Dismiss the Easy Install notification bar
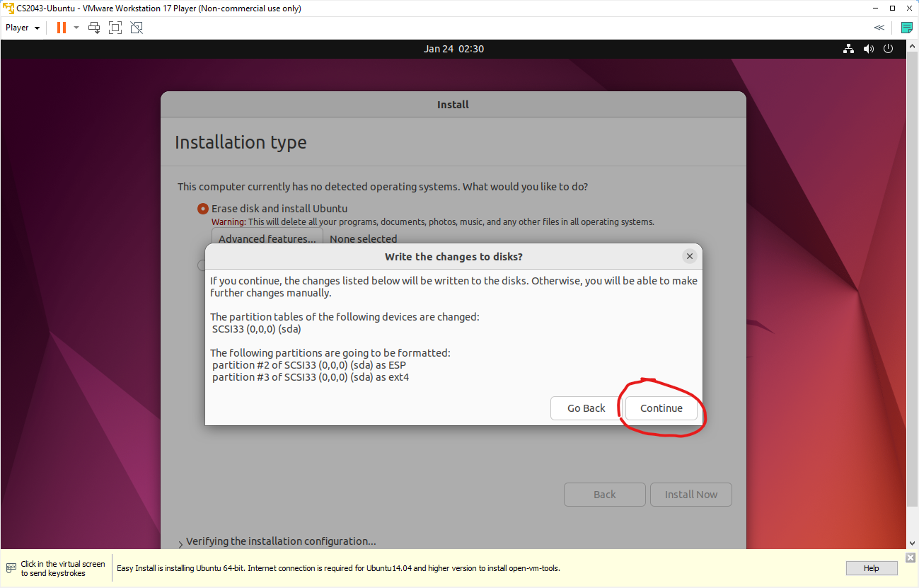This screenshot has width=919, height=588. (x=911, y=558)
